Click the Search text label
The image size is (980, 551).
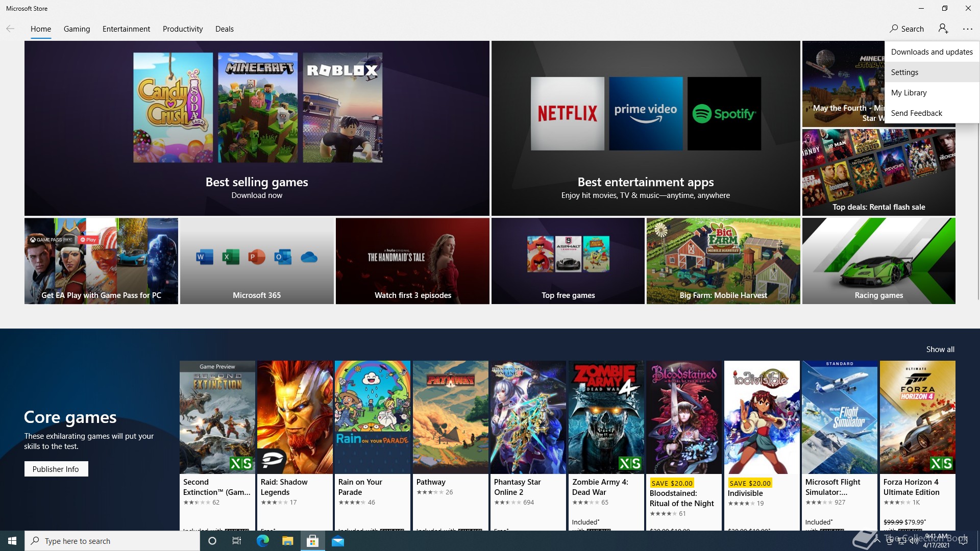click(x=912, y=29)
